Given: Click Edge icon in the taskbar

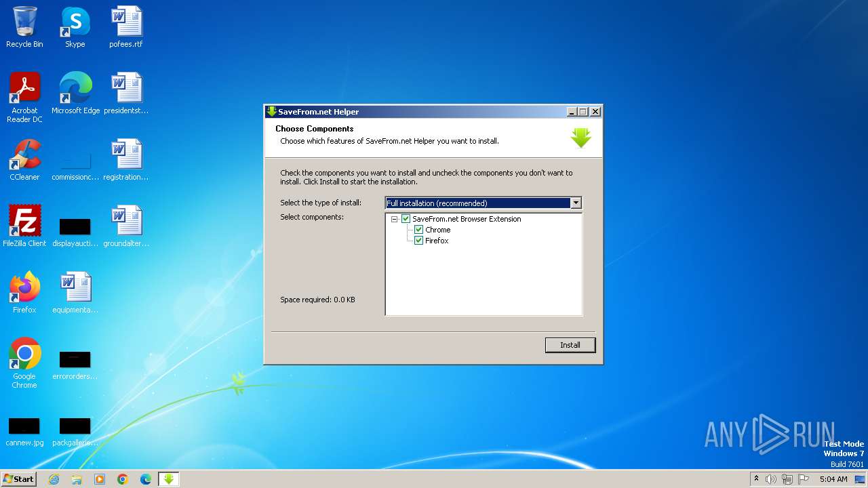Looking at the screenshot, I should [146, 479].
